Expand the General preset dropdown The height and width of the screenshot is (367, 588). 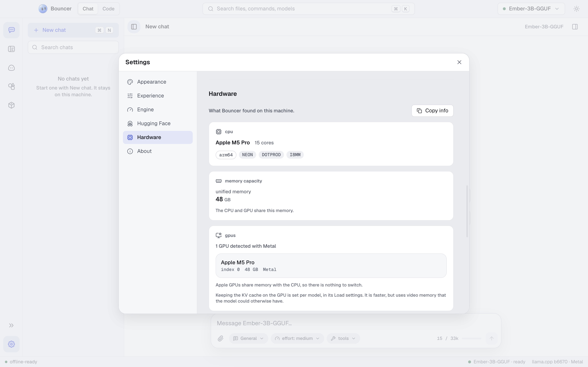click(248, 338)
